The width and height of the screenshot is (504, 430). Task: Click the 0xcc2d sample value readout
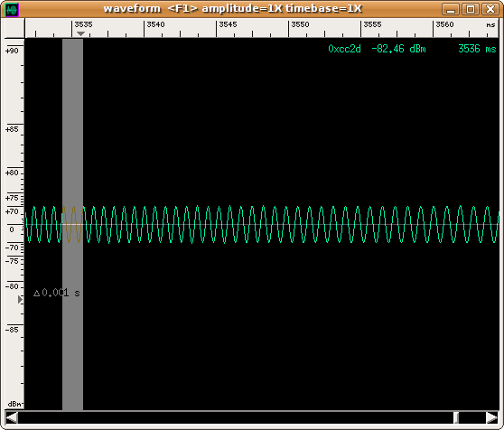(344, 49)
